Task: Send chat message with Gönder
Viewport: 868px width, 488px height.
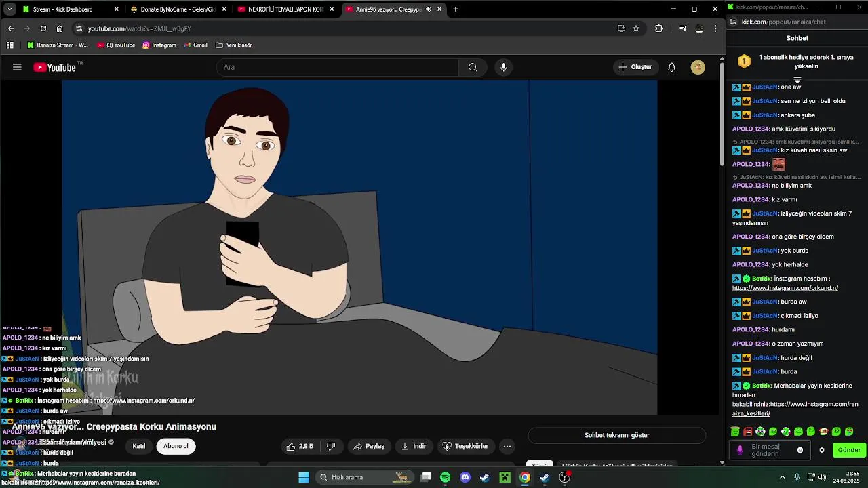Action: (x=849, y=450)
